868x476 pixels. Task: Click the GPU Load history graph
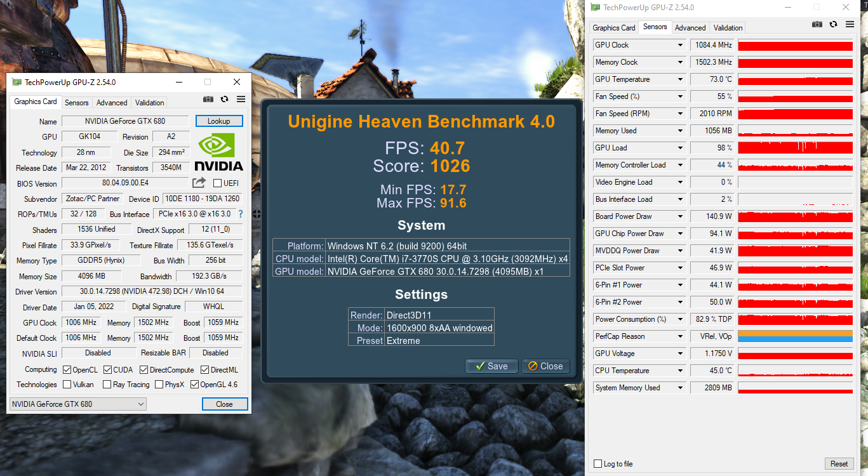point(796,148)
